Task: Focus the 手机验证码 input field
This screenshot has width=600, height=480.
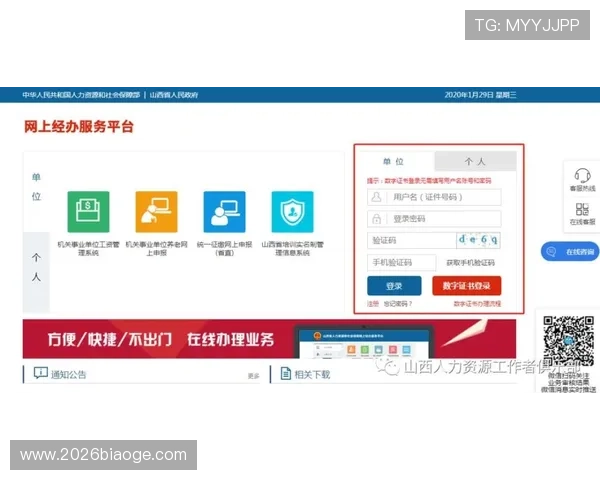Action: pos(401,263)
